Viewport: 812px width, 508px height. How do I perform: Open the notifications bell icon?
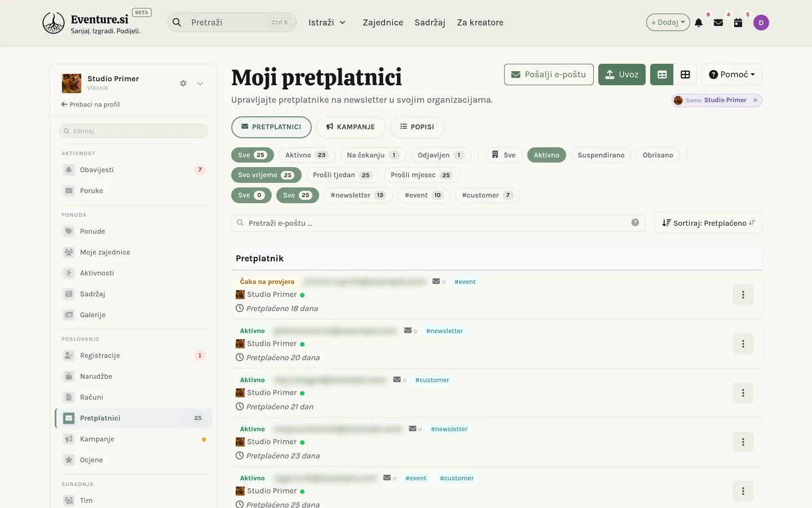tap(699, 23)
